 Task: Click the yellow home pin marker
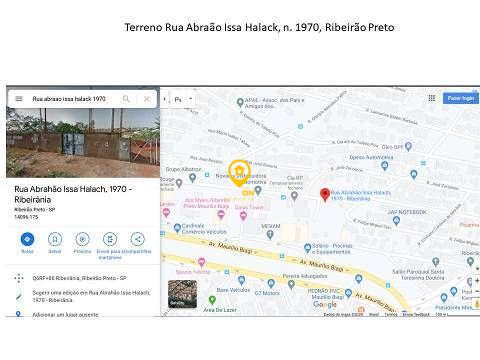(x=239, y=173)
